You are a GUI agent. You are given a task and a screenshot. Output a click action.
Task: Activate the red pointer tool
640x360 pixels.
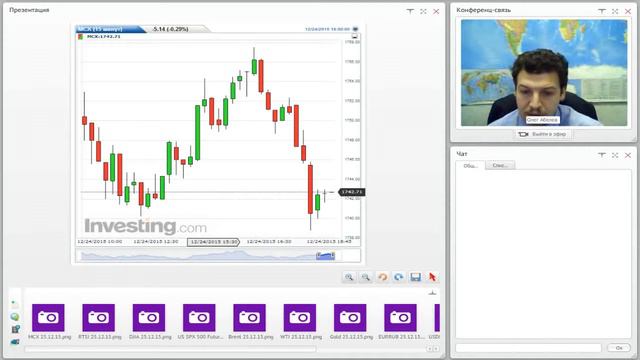click(432, 277)
